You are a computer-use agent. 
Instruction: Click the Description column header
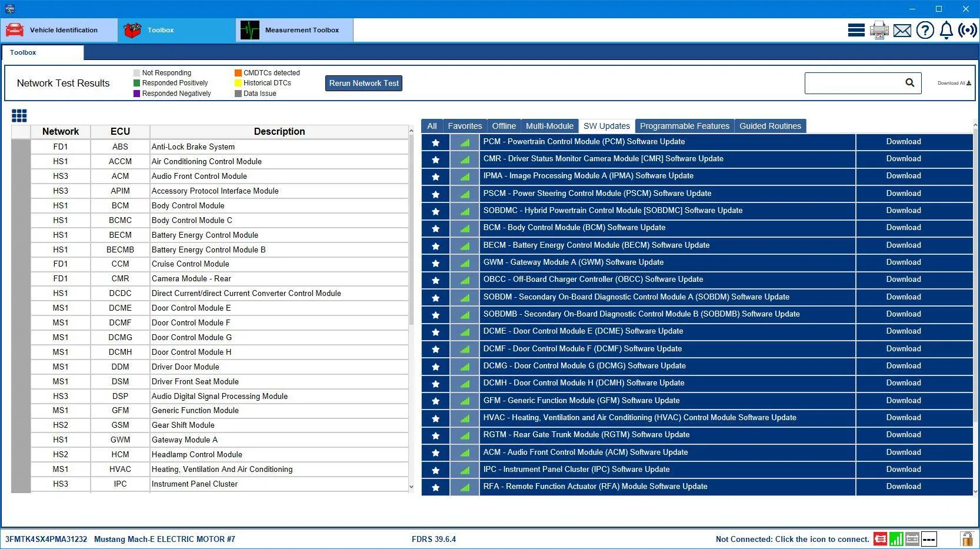(279, 132)
